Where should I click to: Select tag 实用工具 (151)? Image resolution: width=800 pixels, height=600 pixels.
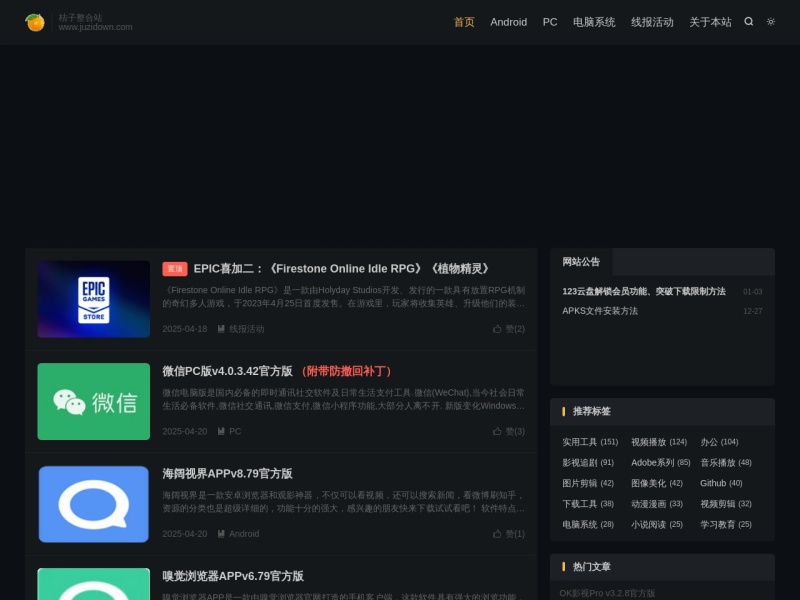tap(590, 442)
